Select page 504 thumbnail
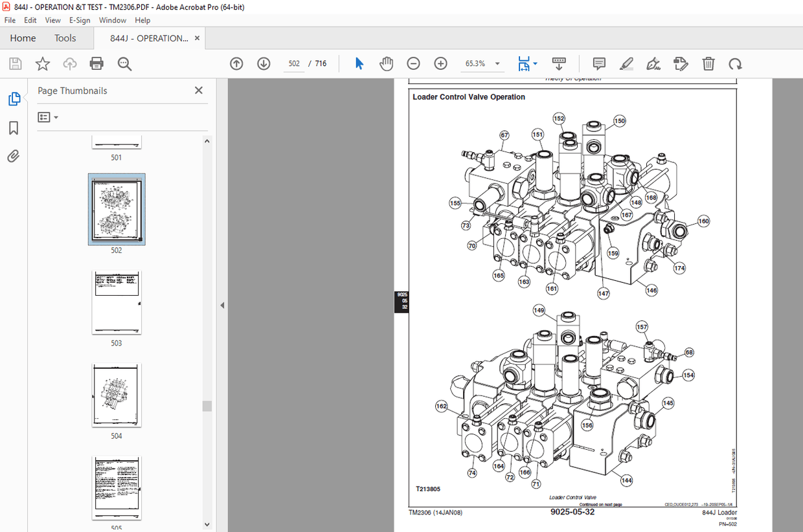This screenshot has height=532, width=803. 117,395
